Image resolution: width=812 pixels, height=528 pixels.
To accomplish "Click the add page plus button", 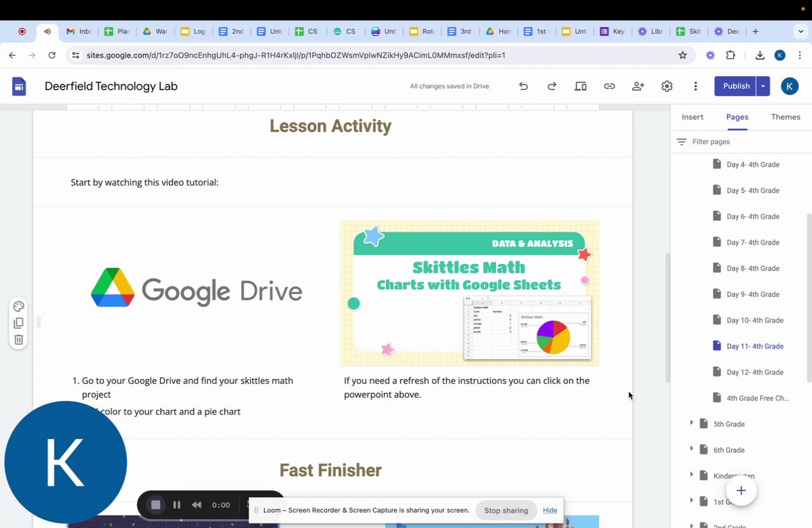I will pyautogui.click(x=741, y=491).
